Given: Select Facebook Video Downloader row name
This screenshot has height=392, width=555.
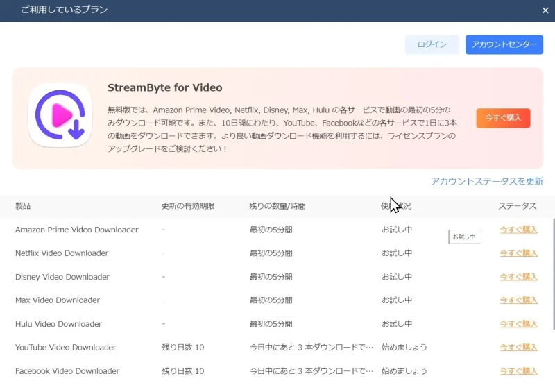Looking at the screenshot, I should [x=67, y=371].
